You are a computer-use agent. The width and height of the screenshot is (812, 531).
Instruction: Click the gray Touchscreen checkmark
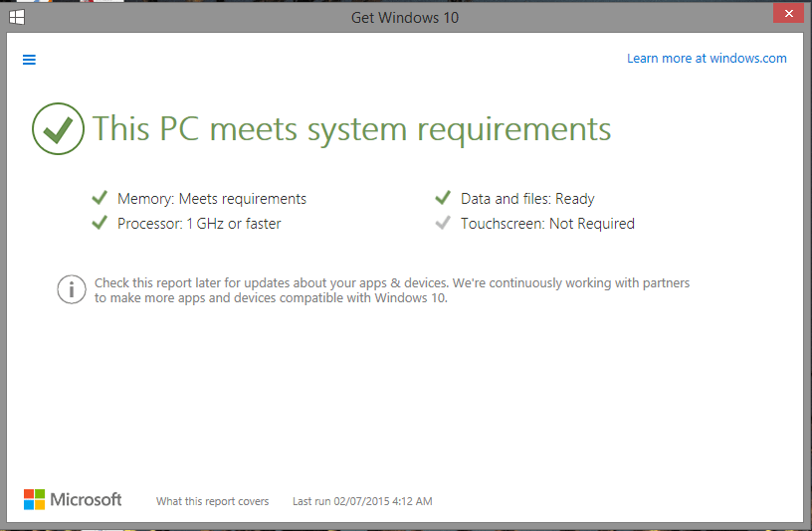(x=443, y=223)
